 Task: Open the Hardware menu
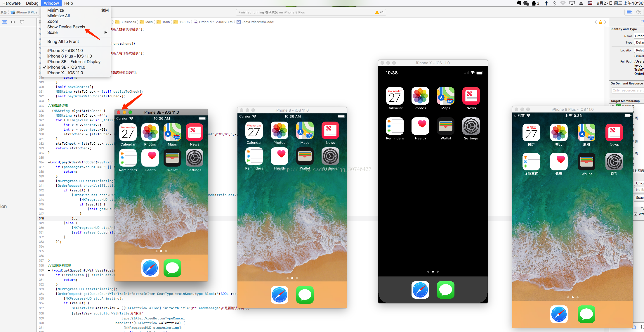pyautogui.click(x=11, y=3)
